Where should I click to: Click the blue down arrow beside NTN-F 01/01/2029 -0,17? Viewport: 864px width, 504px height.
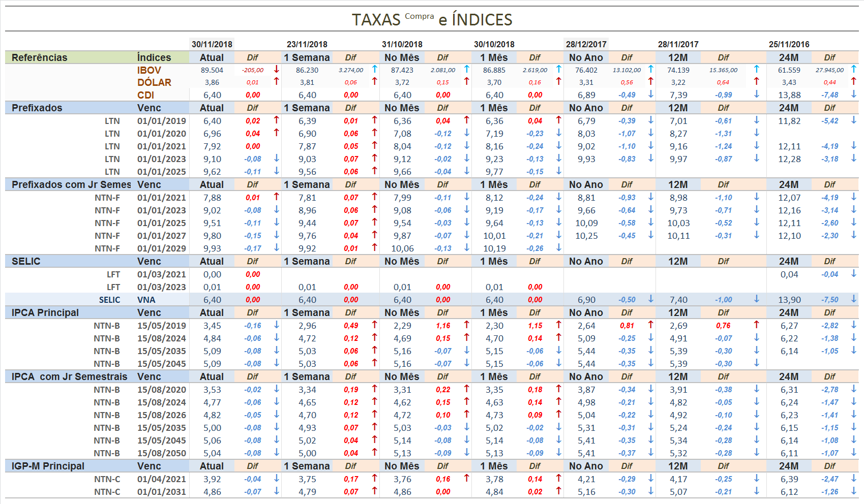coord(277,247)
